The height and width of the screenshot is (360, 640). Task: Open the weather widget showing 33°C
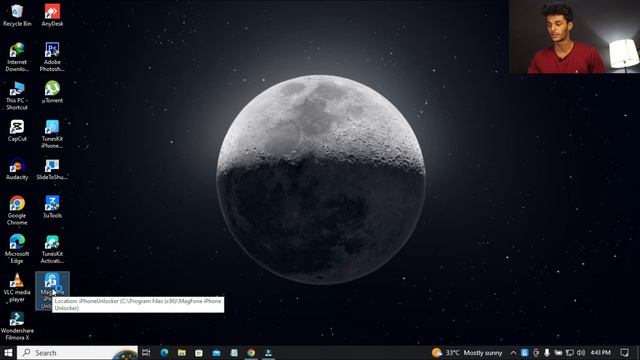pyautogui.click(x=467, y=353)
